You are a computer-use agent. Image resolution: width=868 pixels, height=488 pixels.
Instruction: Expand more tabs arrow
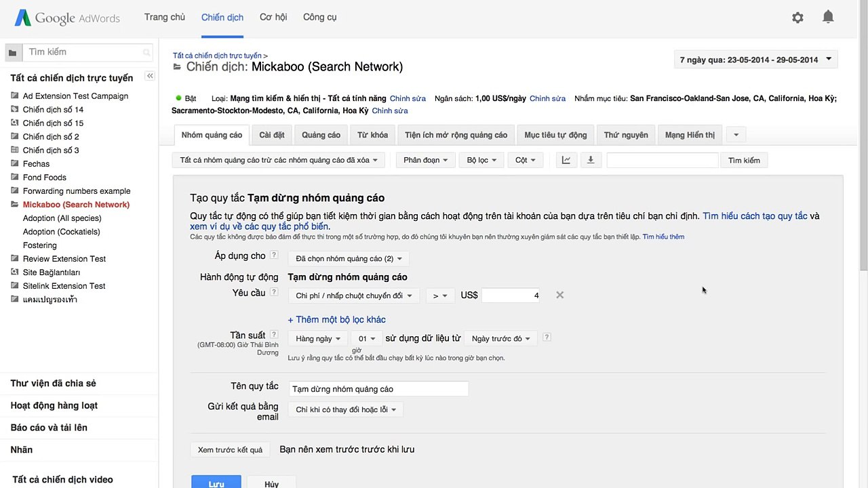click(736, 135)
